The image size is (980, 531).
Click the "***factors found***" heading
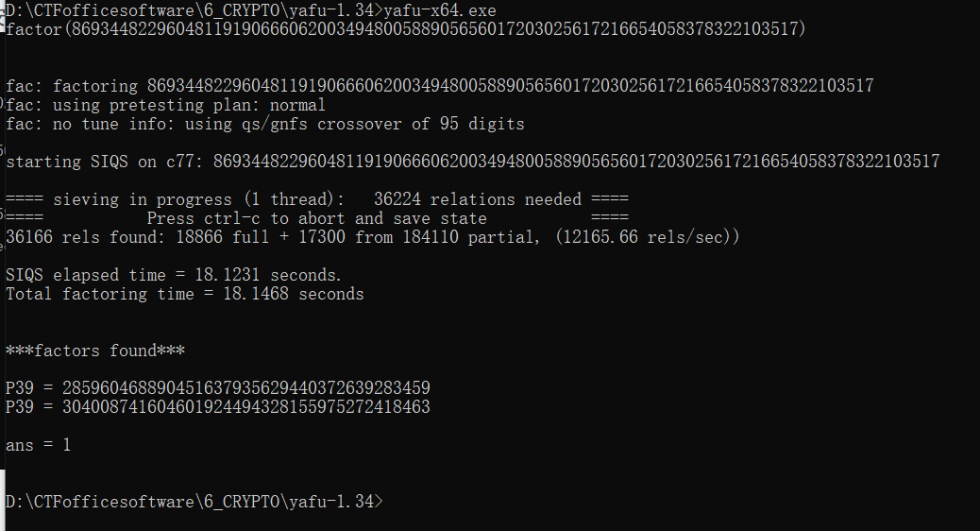[94, 351]
